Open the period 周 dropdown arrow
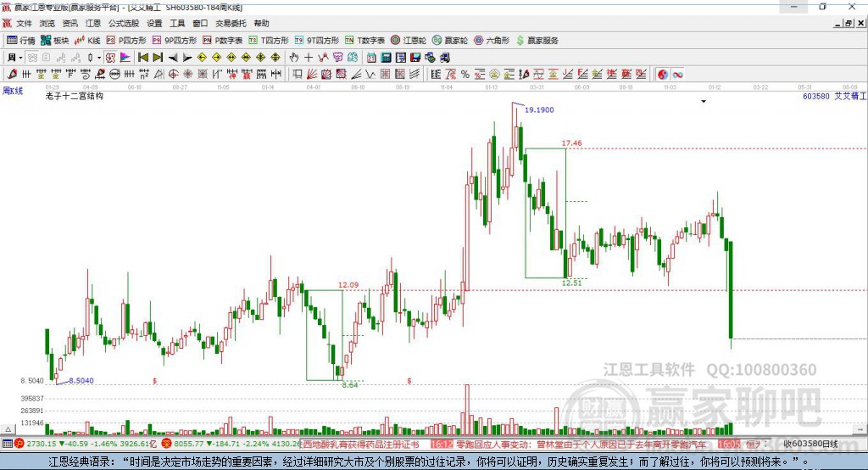868x470 pixels. [x=20, y=58]
